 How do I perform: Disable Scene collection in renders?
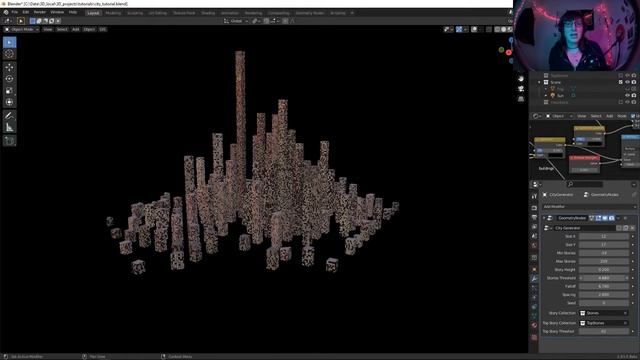tap(634, 82)
